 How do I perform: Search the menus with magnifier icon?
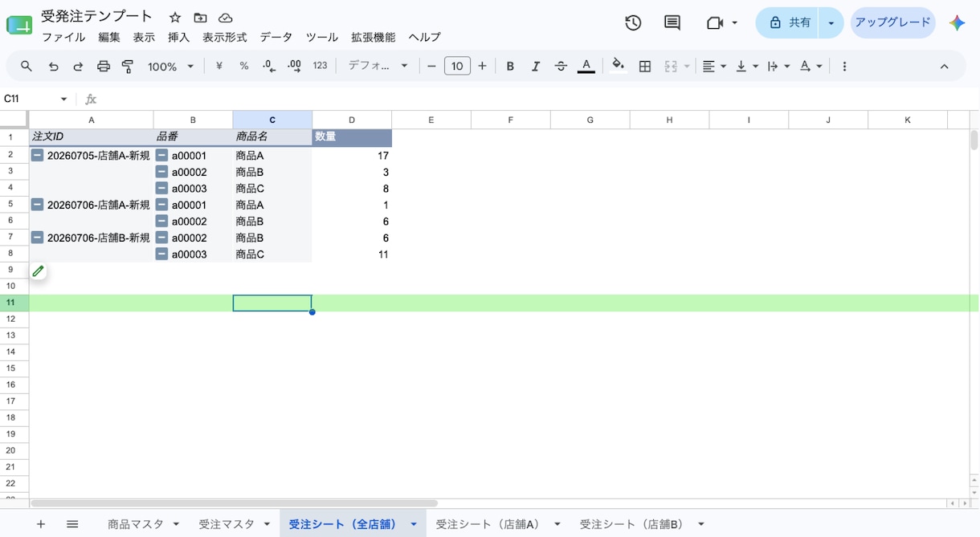coord(27,66)
